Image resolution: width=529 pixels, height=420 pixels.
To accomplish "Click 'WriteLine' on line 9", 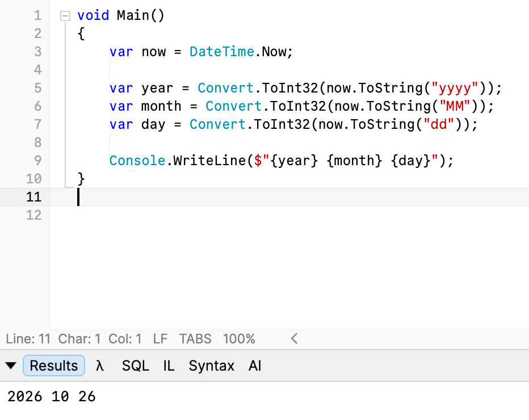I will pyautogui.click(x=209, y=161).
